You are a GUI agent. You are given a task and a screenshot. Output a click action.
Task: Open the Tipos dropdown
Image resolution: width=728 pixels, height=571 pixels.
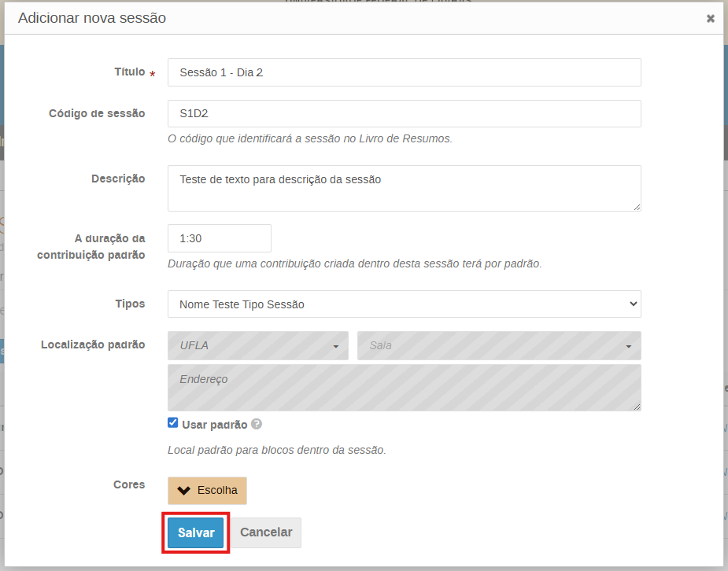[x=404, y=304]
